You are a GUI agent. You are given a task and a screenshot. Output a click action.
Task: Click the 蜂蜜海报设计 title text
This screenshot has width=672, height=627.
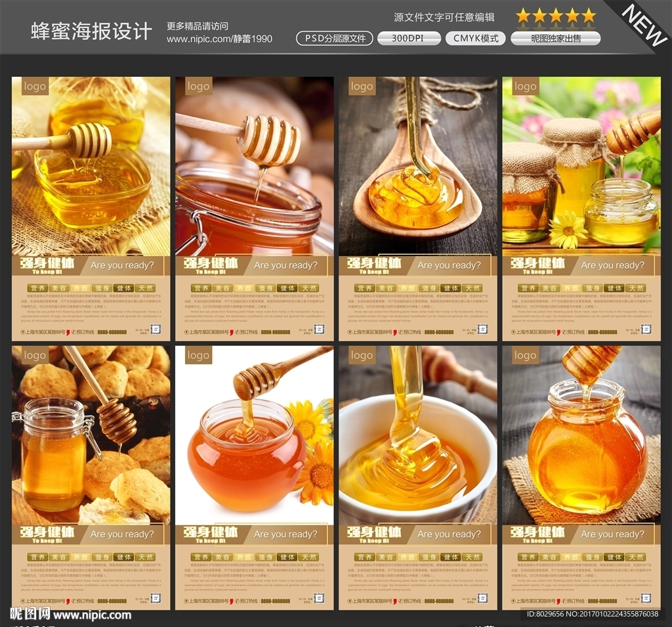pyautogui.click(x=91, y=32)
